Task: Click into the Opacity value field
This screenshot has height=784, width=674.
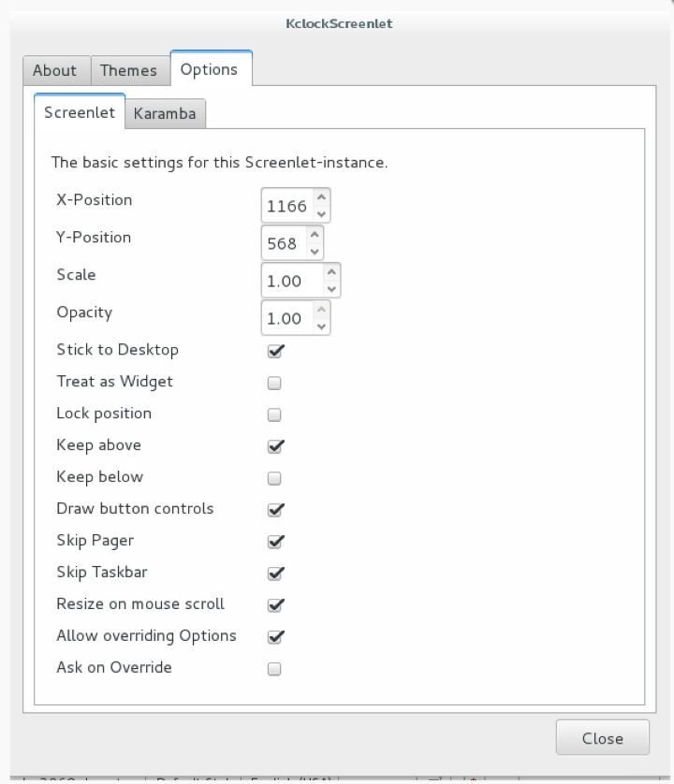Action: click(285, 319)
